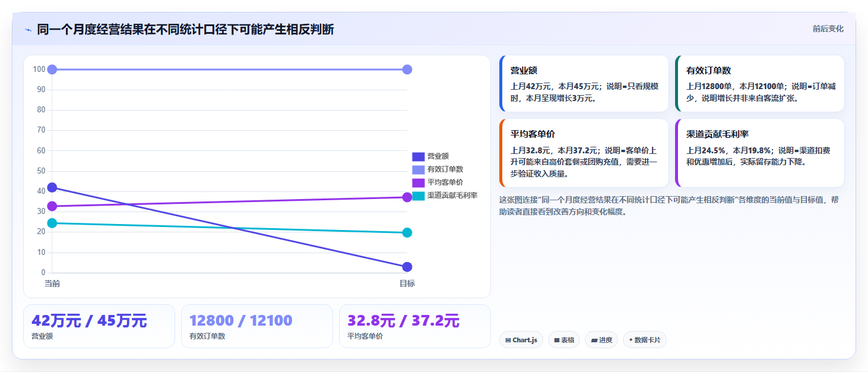This screenshot has width=868, height=372.
Task: Select the 表格 tag chip
Action: (564, 340)
